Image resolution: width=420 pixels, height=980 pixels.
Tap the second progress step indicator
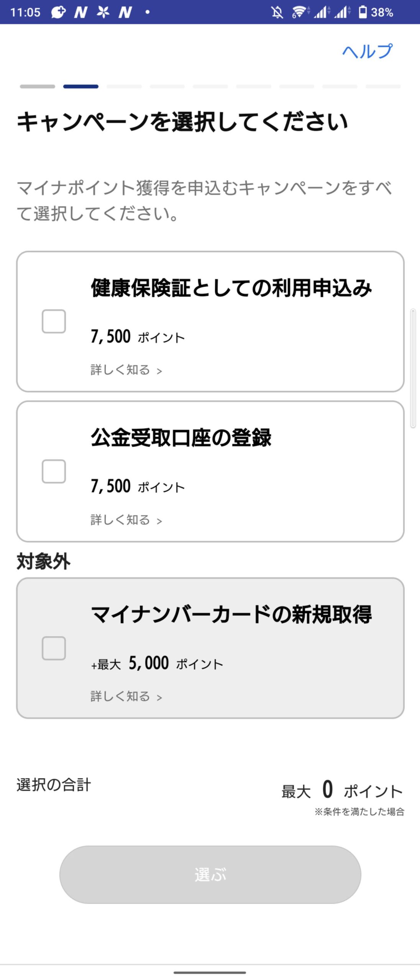click(81, 87)
